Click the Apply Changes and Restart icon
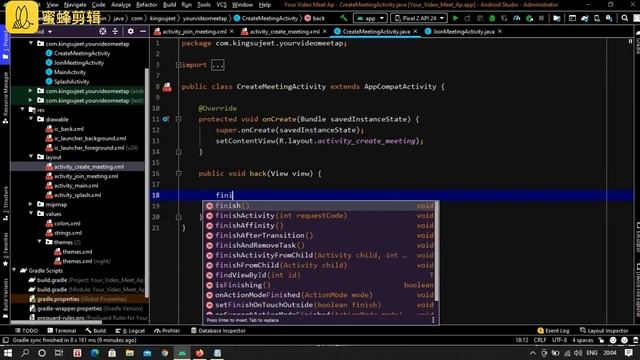 pos(467,18)
